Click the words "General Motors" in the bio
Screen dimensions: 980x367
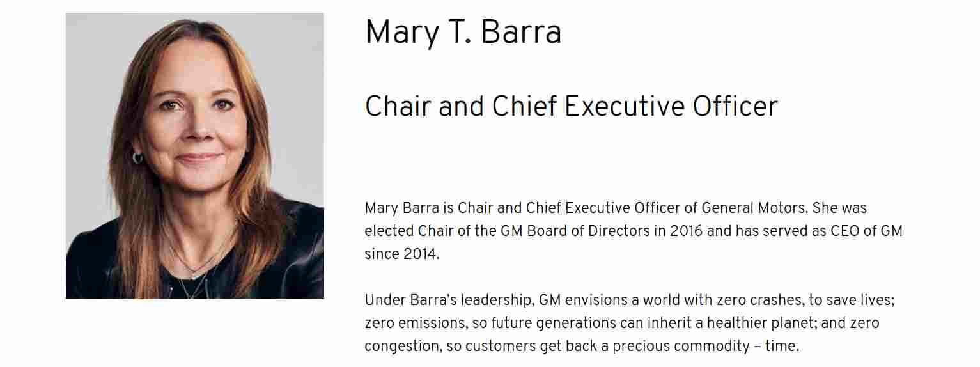[x=753, y=208]
